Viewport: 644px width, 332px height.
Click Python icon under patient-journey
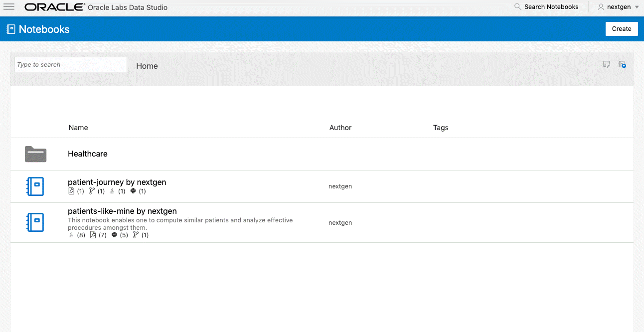click(x=133, y=191)
